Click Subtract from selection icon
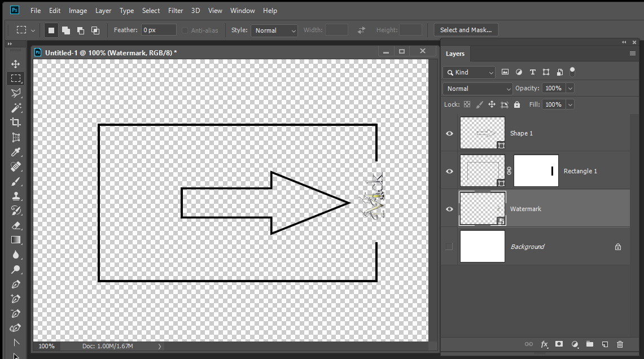The image size is (644, 359). click(x=81, y=30)
